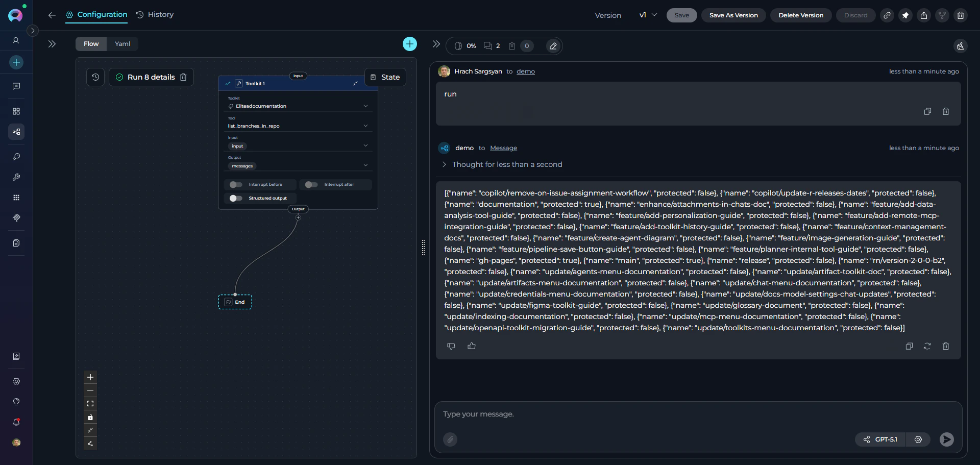Screen dimensions: 980x465
Task: Open the GPT-5.1 model selector
Action: point(881,439)
